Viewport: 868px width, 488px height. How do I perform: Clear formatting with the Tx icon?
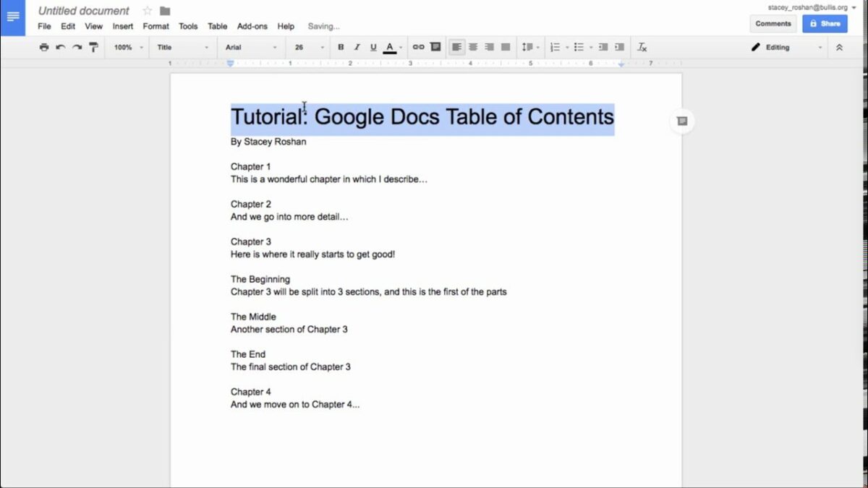(641, 47)
